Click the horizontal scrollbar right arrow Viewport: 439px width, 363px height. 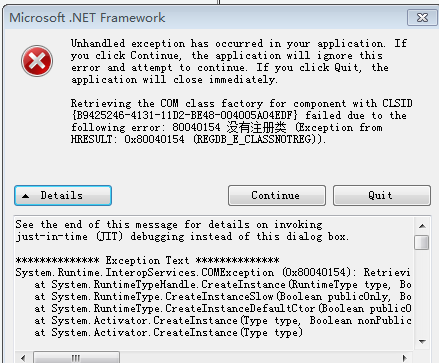405,358
